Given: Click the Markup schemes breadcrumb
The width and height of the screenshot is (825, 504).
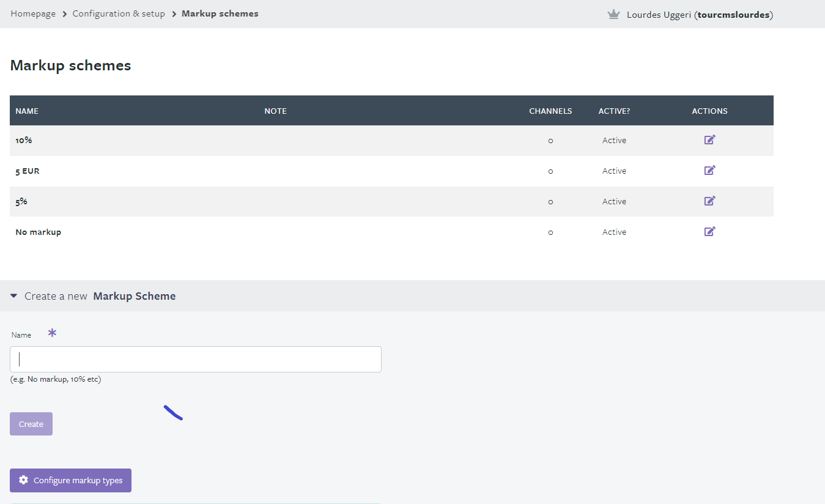Looking at the screenshot, I should (220, 13).
